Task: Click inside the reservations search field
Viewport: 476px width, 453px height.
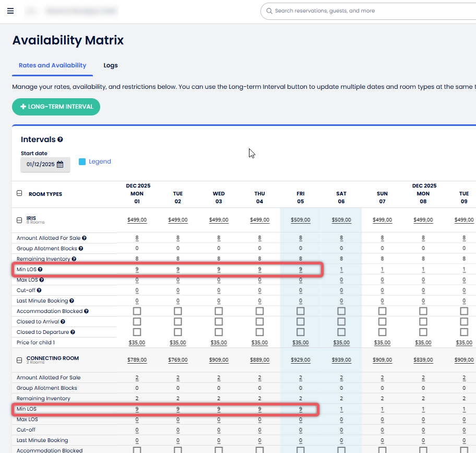Action: coord(339,10)
